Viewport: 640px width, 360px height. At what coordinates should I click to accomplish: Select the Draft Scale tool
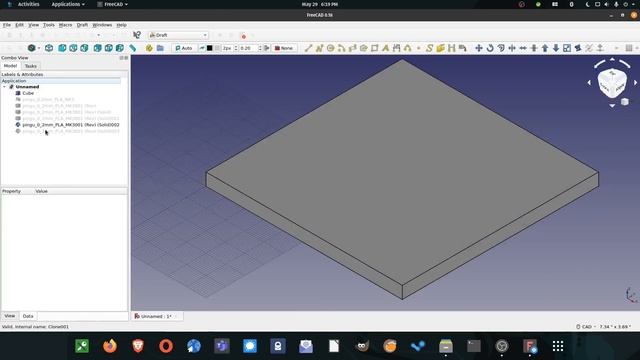pos(567,48)
